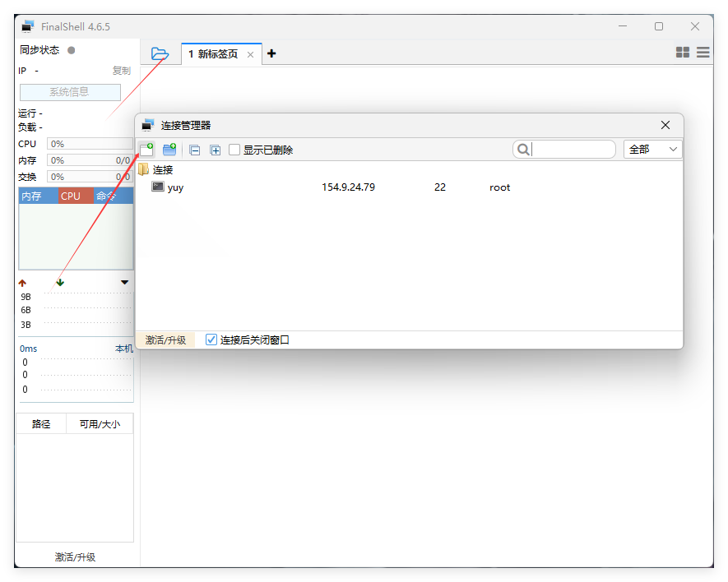The width and height of the screenshot is (728, 582).
Task: Click the new folder icon in 连接管理器
Action: coord(169,150)
